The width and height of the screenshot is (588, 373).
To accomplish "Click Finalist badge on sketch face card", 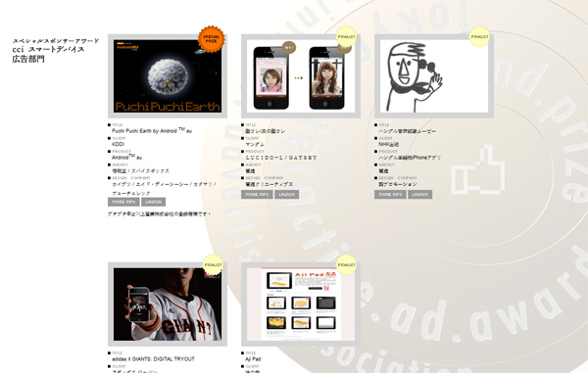I will click(479, 36).
